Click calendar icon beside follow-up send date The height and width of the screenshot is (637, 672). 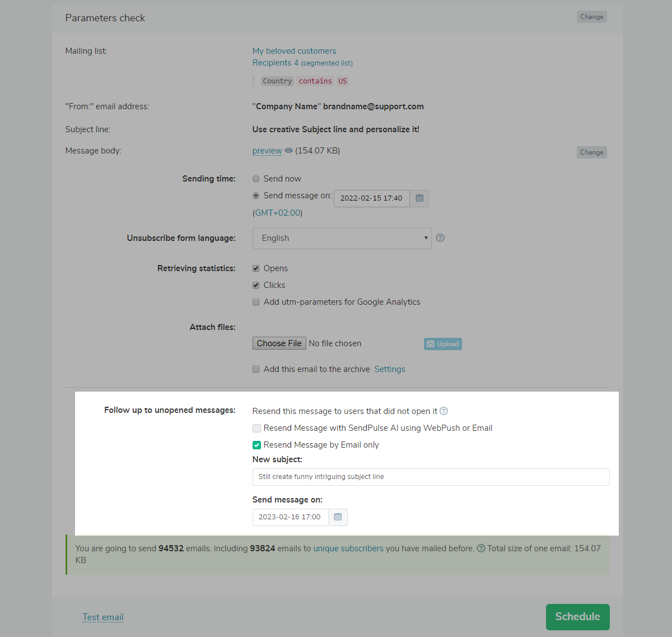tap(338, 517)
